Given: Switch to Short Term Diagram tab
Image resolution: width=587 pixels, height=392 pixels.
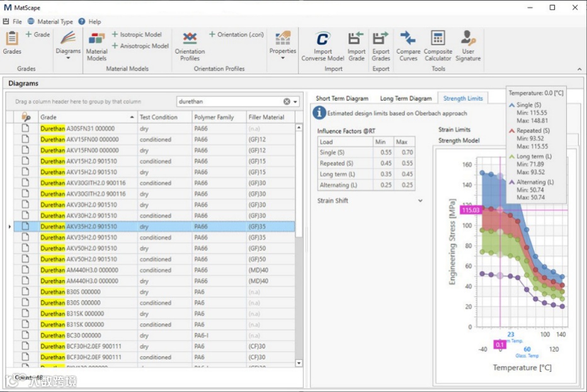Looking at the screenshot, I should pyautogui.click(x=342, y=98).
